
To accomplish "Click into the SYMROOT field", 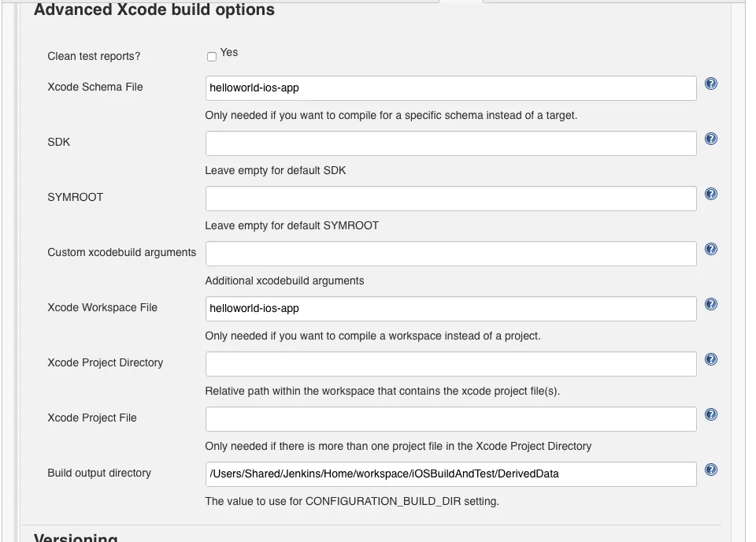I will [450, 199].
